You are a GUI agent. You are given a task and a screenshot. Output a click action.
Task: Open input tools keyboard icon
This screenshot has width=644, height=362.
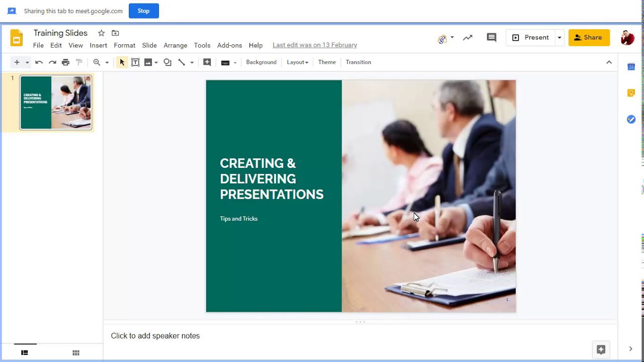click(x=225, y=63)
